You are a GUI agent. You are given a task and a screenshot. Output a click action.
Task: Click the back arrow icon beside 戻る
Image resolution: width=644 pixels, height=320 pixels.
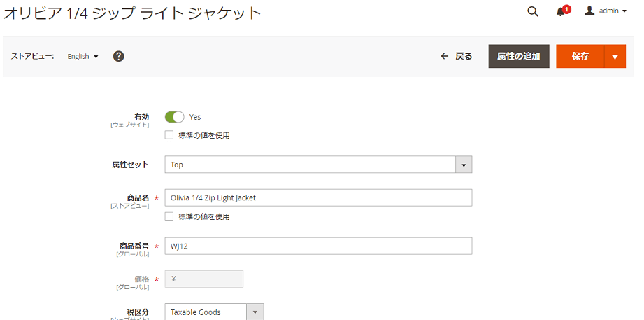(x=444, y=56)
